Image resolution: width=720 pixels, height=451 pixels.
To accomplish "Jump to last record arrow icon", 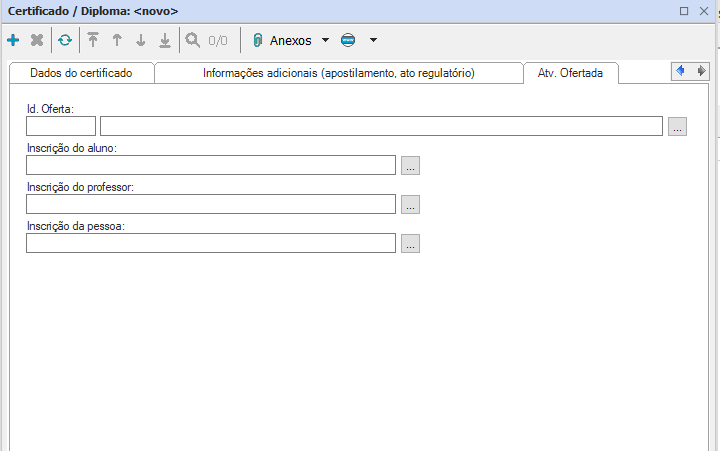I will (x=165, y=41).
